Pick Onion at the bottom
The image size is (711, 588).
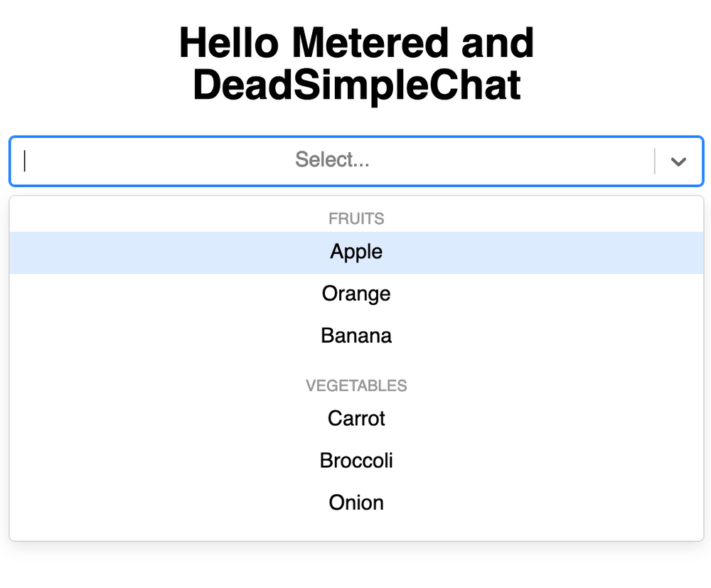click(355, 503)
